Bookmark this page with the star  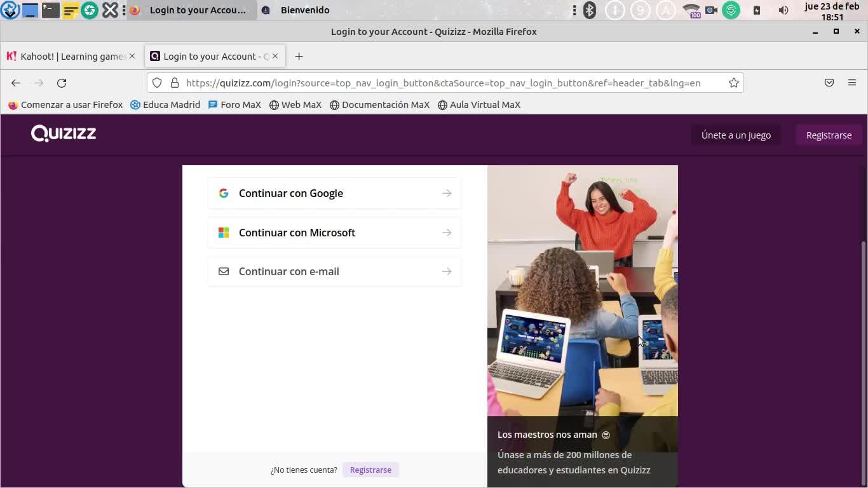tap(734, 83)
